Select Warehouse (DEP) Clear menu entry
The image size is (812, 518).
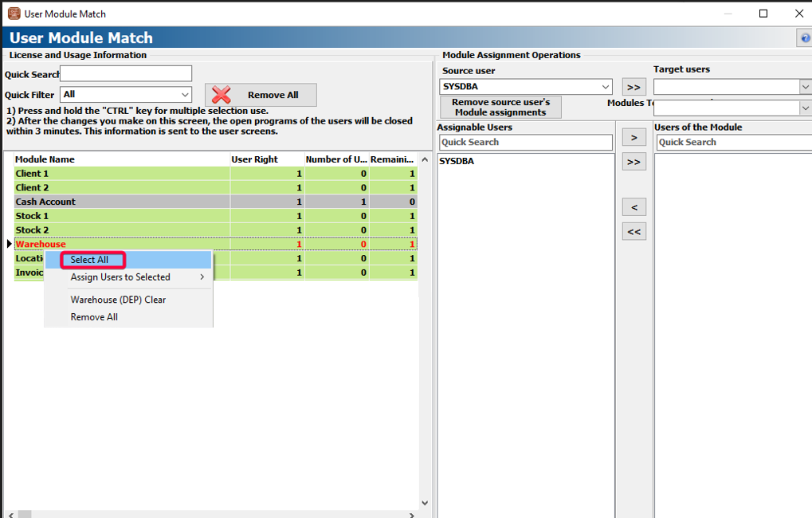coord(118,300)
